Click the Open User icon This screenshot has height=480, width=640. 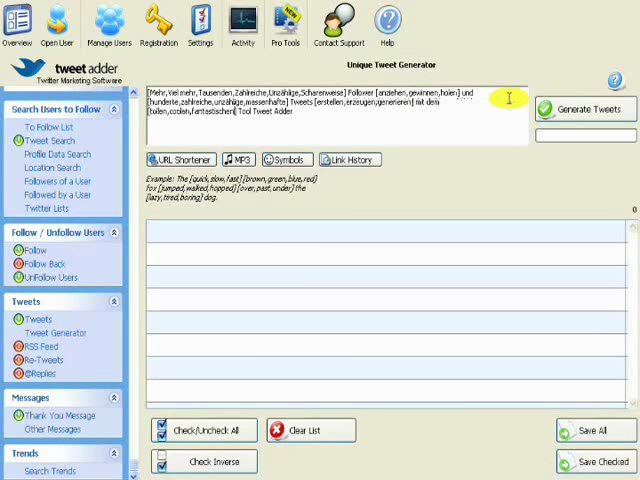[x=57, y=26]
